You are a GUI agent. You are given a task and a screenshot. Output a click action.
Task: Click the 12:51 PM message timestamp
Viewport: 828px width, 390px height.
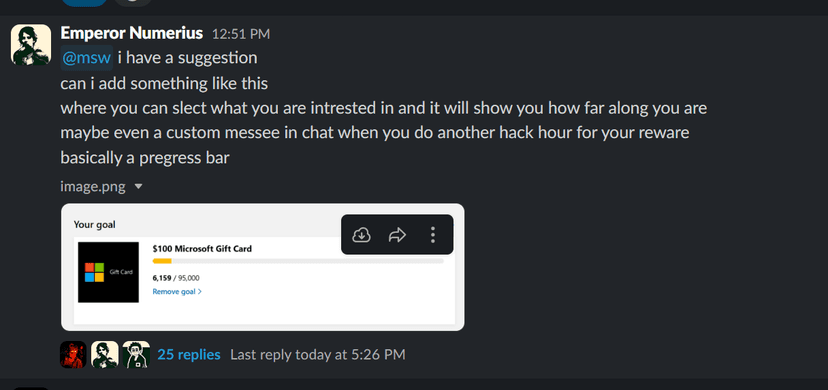241,34
